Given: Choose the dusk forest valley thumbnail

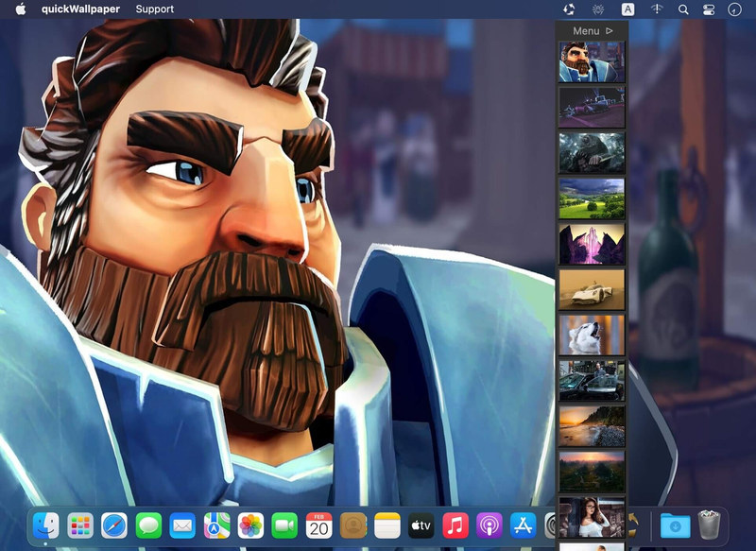Looking at the screenshot, I should [x=592, y=472].
